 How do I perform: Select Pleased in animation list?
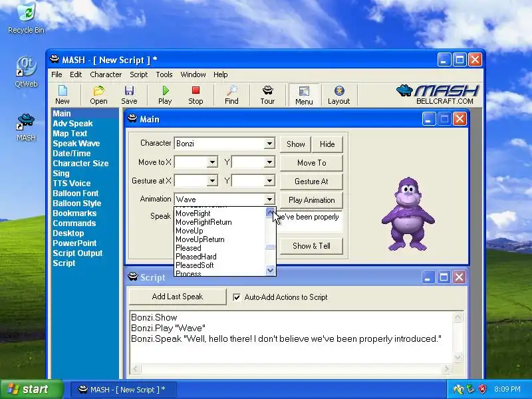tap(219, 248)
